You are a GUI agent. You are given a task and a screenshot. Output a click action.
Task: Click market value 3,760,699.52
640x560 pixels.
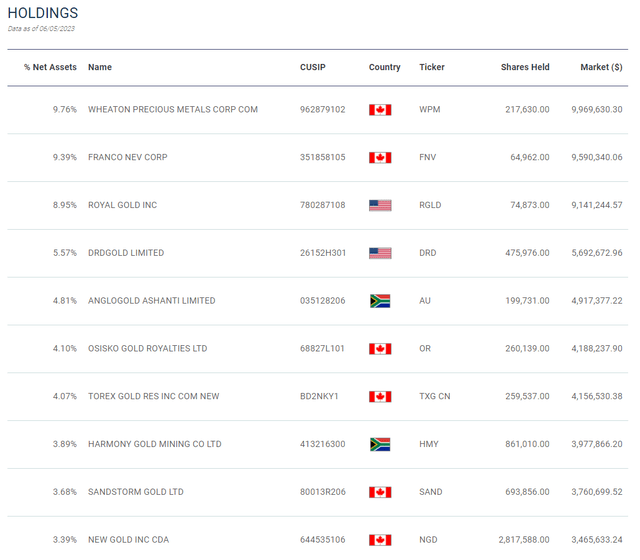(597, 491)
